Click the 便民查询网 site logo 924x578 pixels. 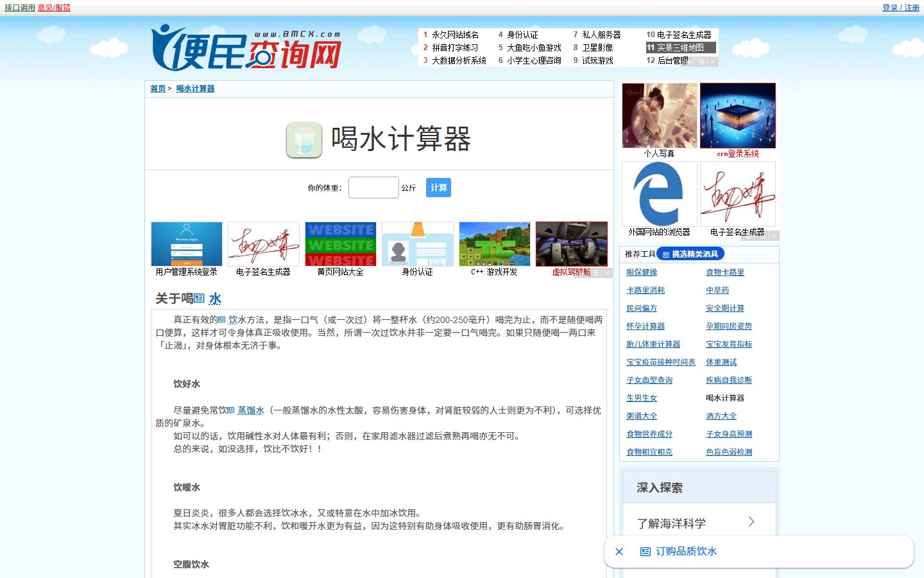pyautogui.click(x=246, y=48)
